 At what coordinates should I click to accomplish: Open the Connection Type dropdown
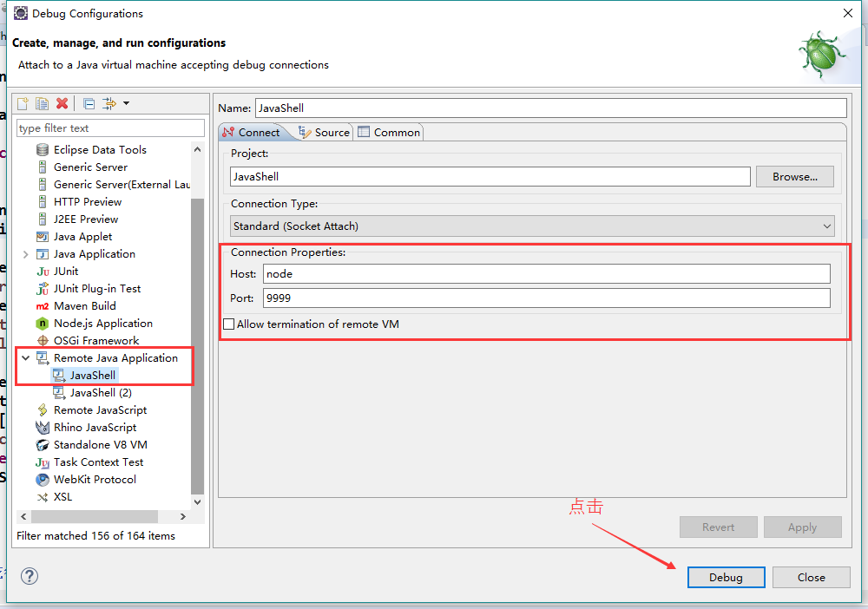pos(532,226)
